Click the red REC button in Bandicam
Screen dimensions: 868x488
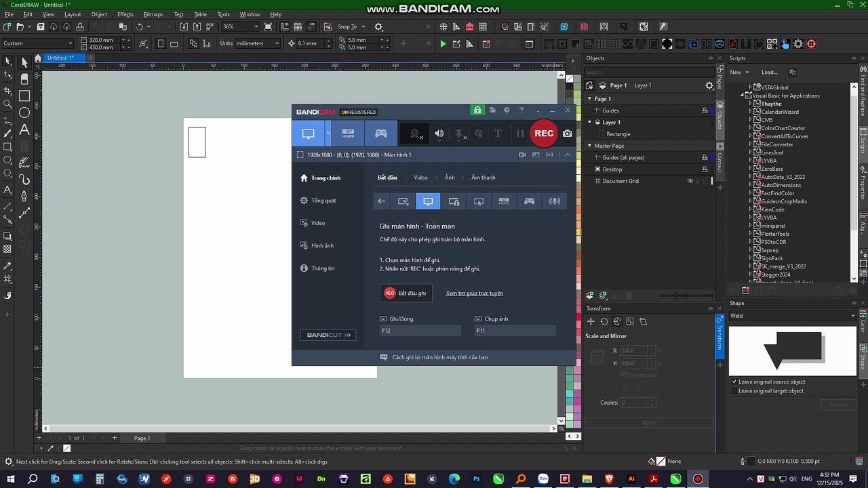pyautogui.click(x=544, y=134)
